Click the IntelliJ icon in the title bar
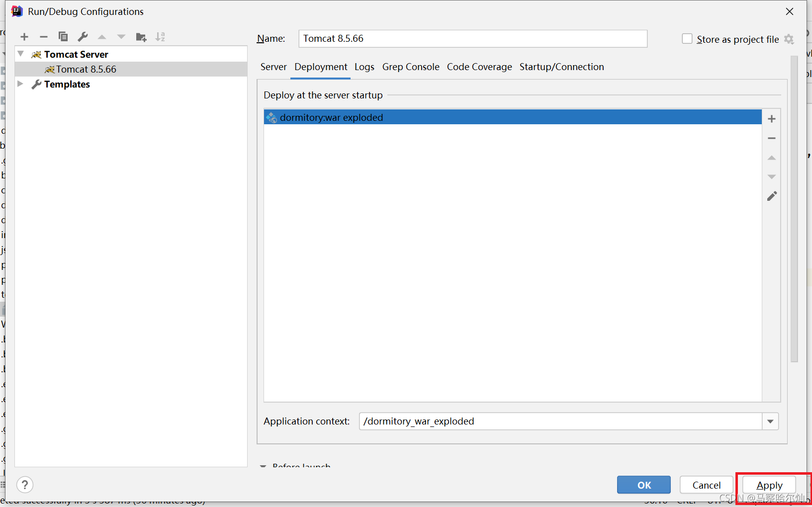 pos(17,11)
